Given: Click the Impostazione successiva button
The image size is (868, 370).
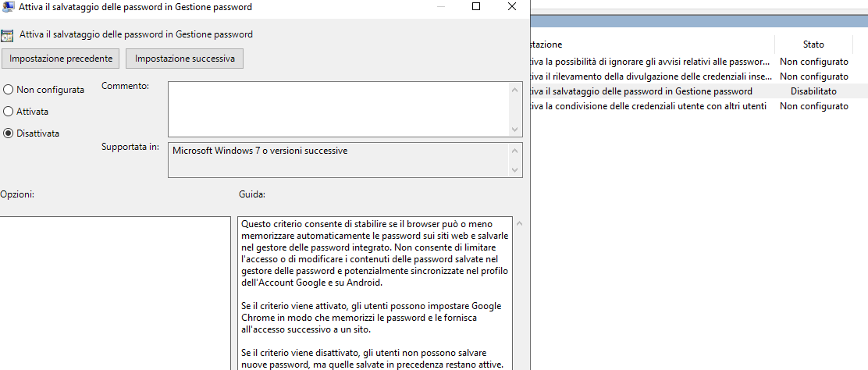Looking at the screenshot, I should click(x=185, y=59).
